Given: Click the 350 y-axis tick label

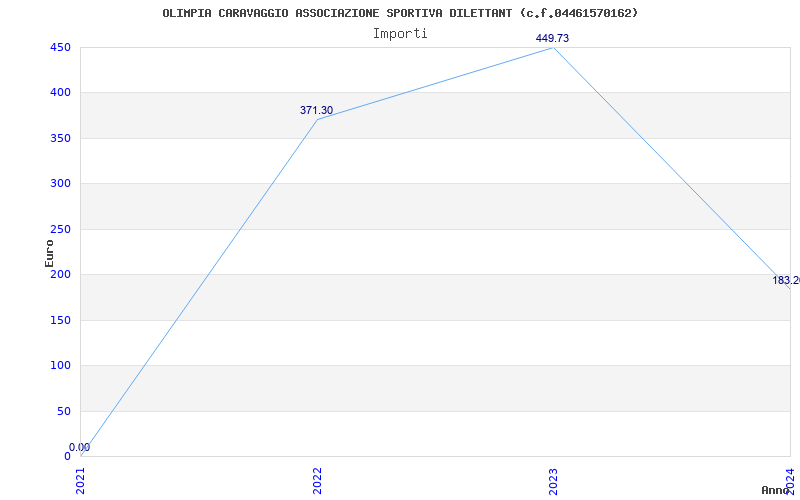Looking at the screenshot, I should (60, 138).
